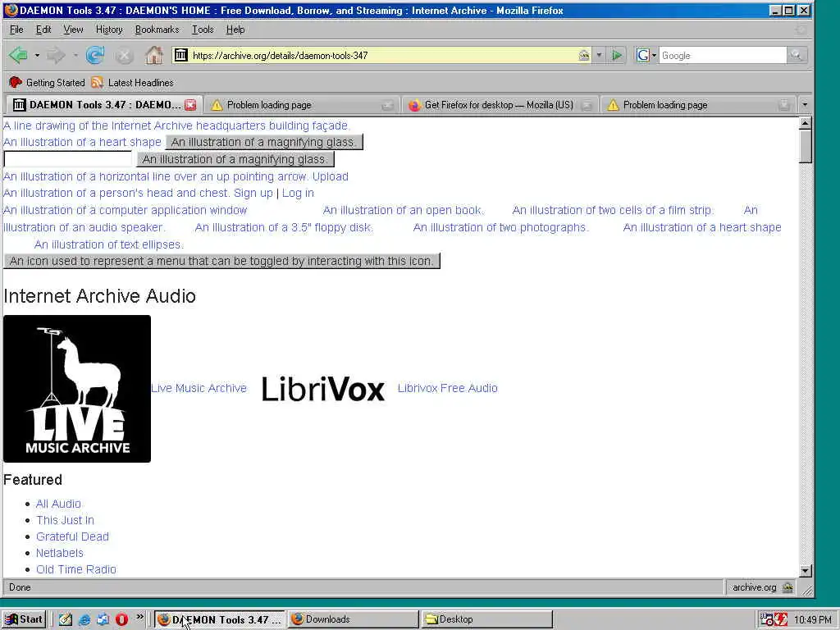Click the page scrollbar up arrow

click(x=806, y=123)
